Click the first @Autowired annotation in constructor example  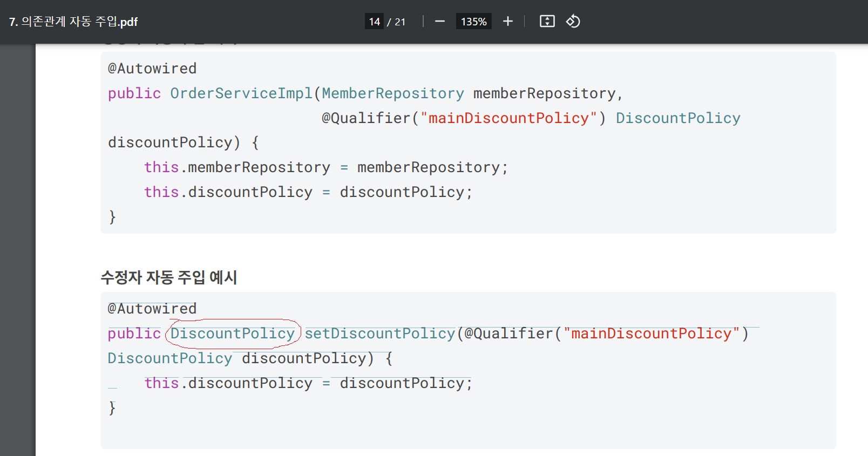[x=152, y=69]
